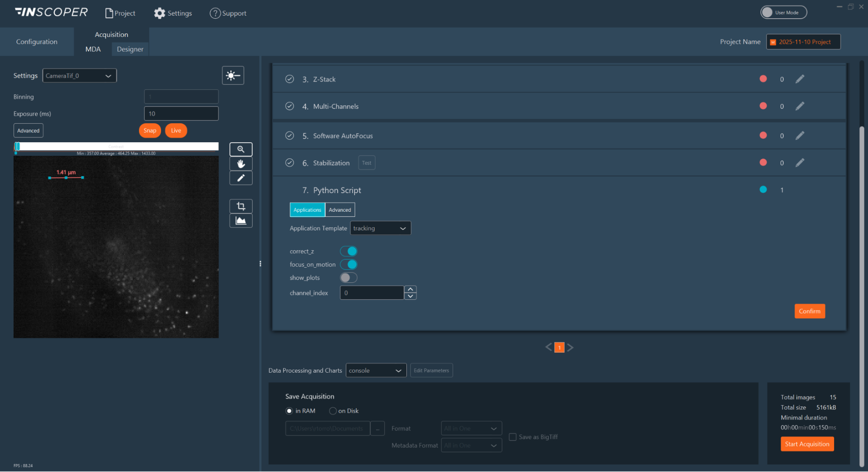868x472 pixels.
Task: Click the Start Acquisition button
Action: [807, 444]
